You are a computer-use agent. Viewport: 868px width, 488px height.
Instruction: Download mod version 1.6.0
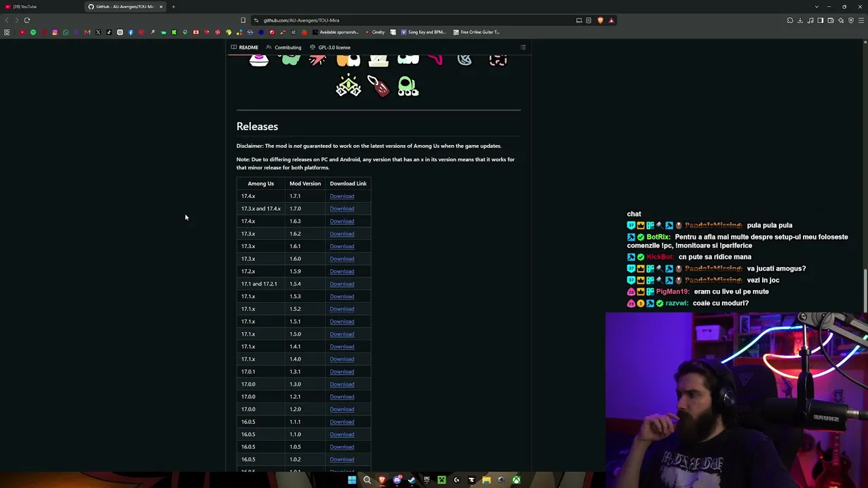coord(342,259)
